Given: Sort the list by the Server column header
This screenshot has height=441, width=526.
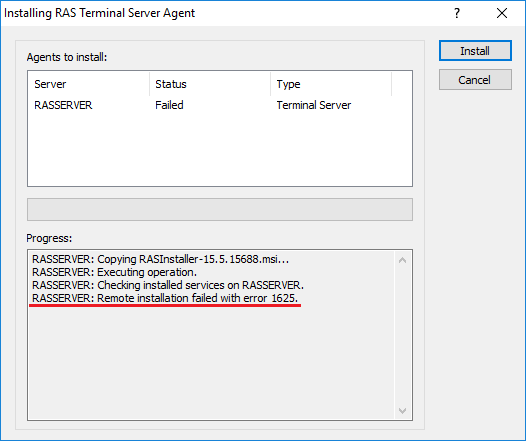Looking at the screenshot, I should pos(89,84).
